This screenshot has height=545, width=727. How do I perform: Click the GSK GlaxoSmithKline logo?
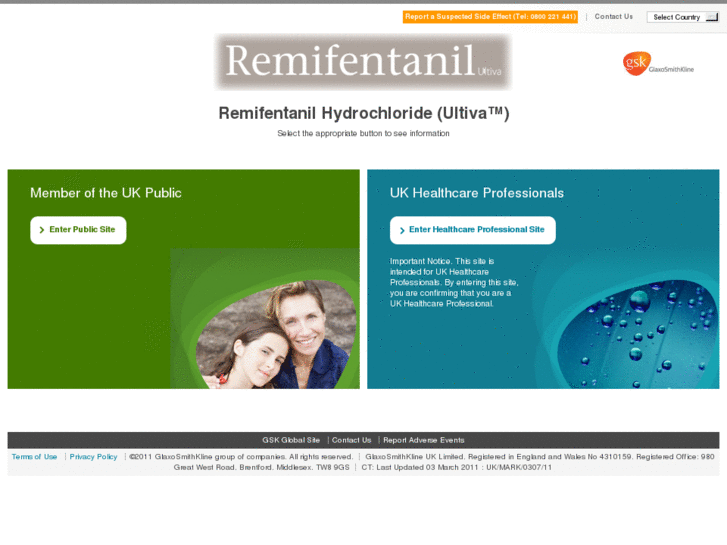(x=658, y=64)
